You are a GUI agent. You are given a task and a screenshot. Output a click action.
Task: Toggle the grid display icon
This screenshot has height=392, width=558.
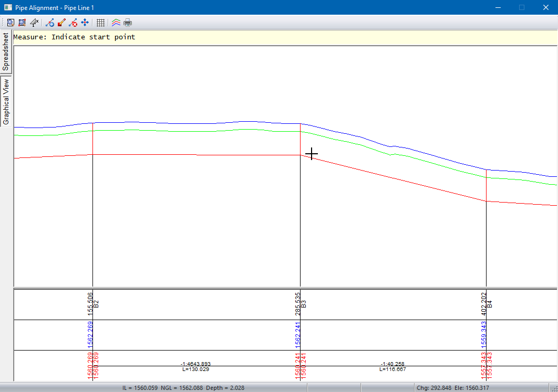pos(100,23)
